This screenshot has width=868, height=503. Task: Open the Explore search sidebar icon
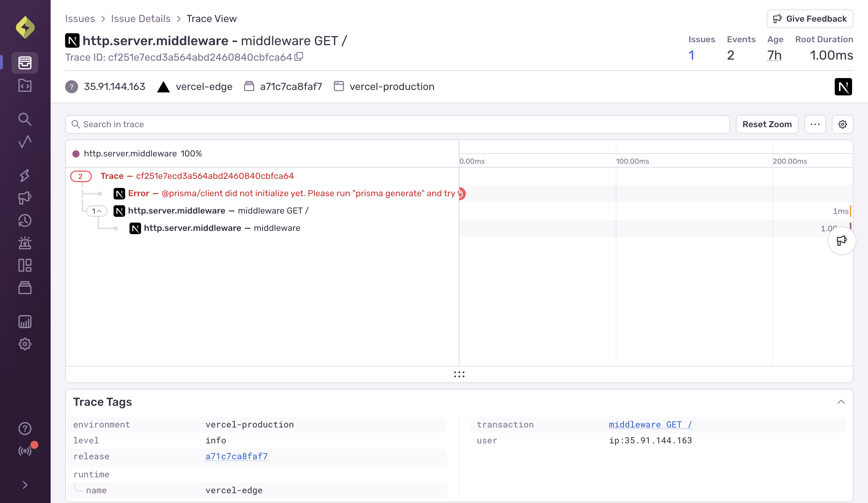coord(25,119)
